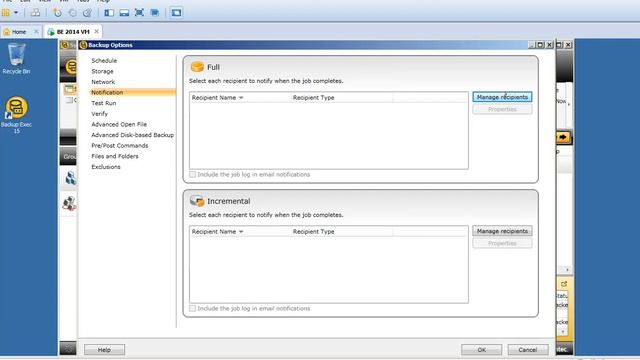Switch to the Home tab

coord(18,32)
